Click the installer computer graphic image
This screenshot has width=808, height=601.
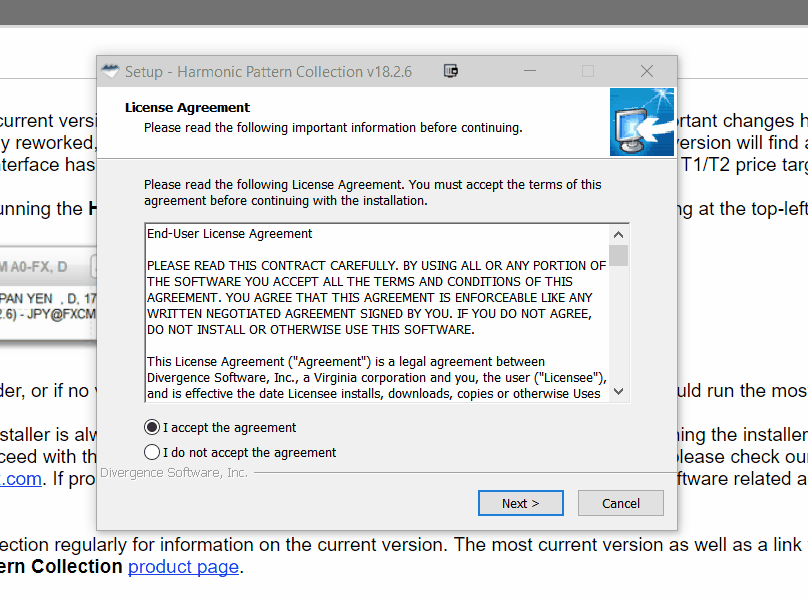642,122
